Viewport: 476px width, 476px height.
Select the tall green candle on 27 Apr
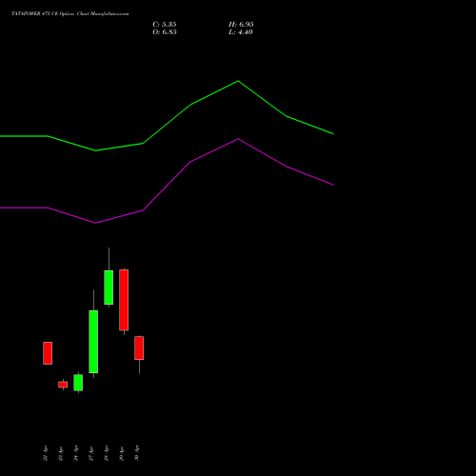(93, 342)
